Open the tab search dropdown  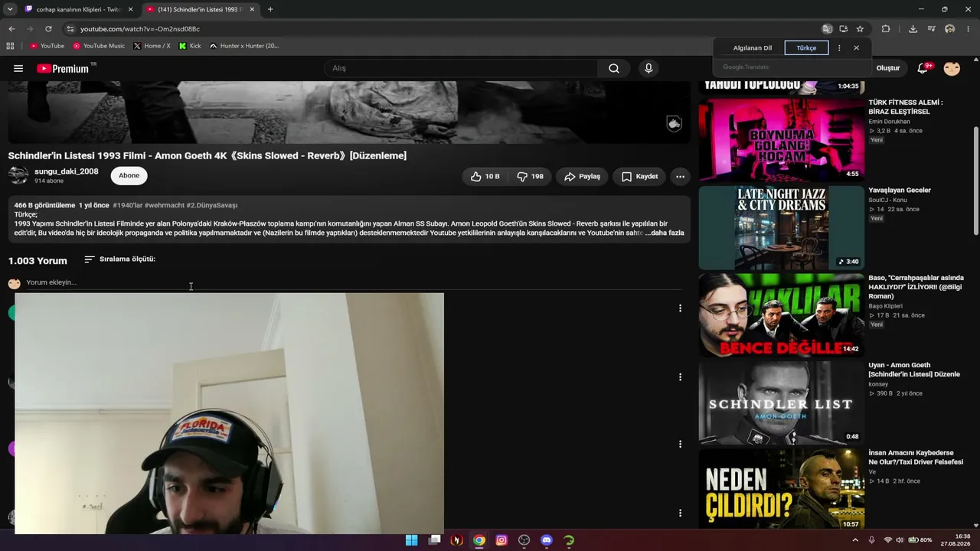pyautogui.click(x=10, y=9)
